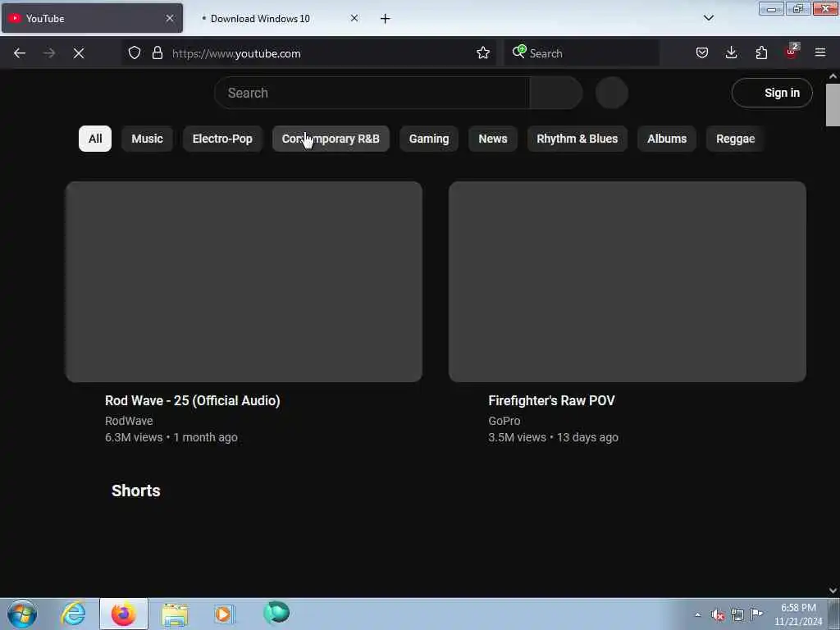Image resolution: width=840 pixels, height=630 pixels.
Task: Open a new tab with plus button
Action: coord(386,19)
